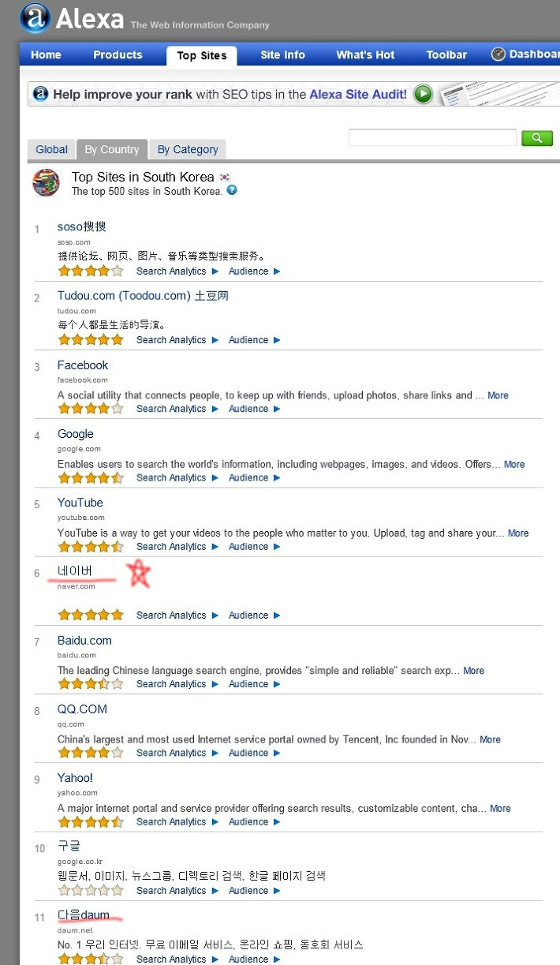Click the Alexa Site Audit link

pos(358,95)
